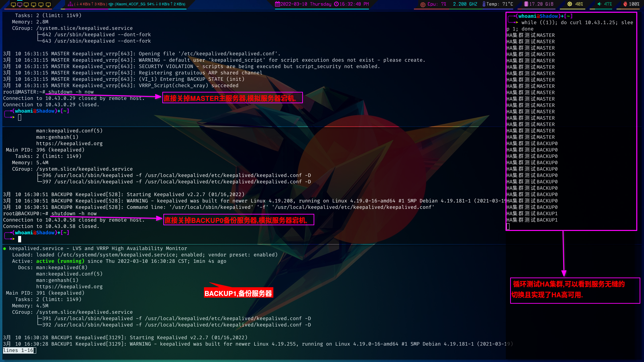The image size is (644, 362).
Task: Click the wired network icon
Action: (x=70, y=4)
